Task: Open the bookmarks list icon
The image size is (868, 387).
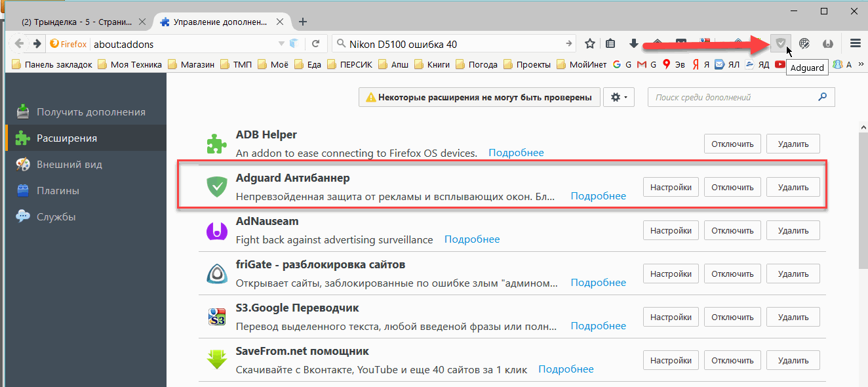Action: pos(610,44)
